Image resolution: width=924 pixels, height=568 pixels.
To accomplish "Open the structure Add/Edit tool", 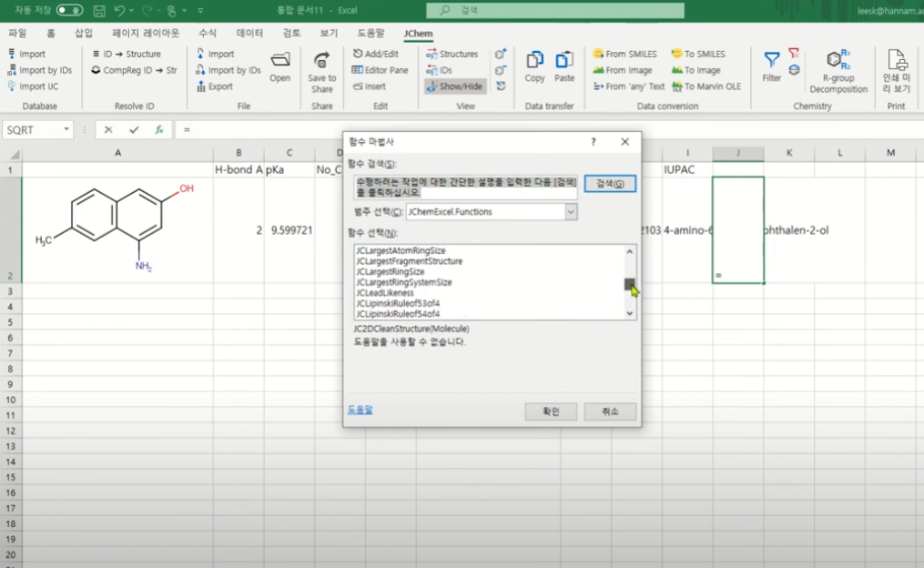I will tap(375, 54).
